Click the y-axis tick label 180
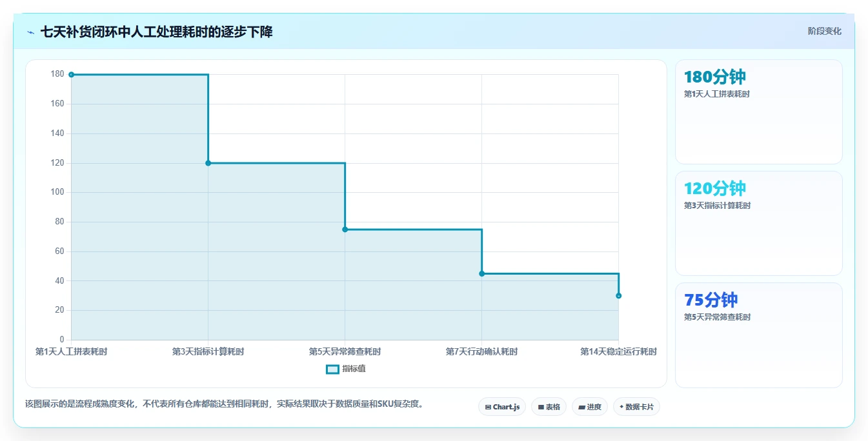 (57, 74)
